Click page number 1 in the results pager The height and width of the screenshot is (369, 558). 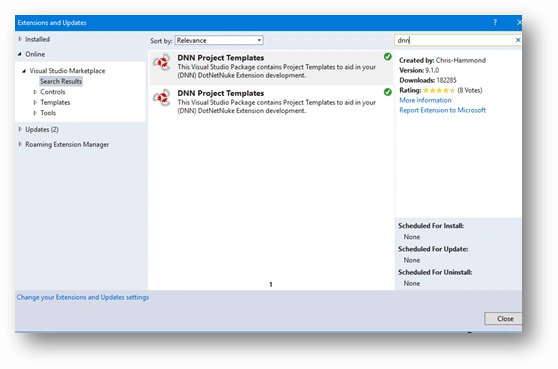tap(271, 284)
